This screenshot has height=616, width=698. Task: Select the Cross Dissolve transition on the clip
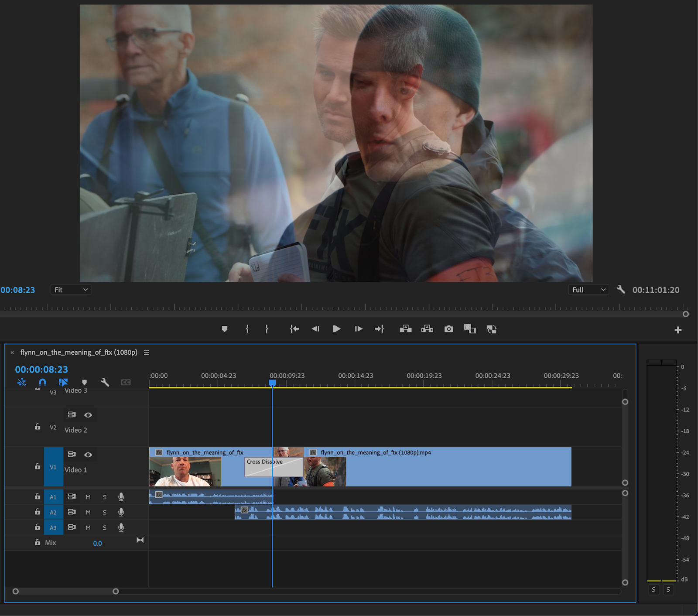[274, 467]
